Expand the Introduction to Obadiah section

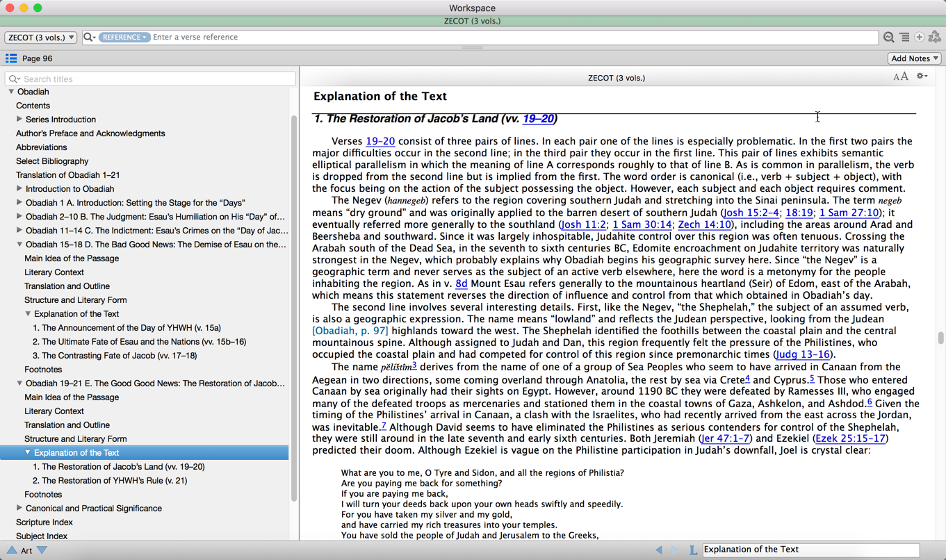click(19, 189)
